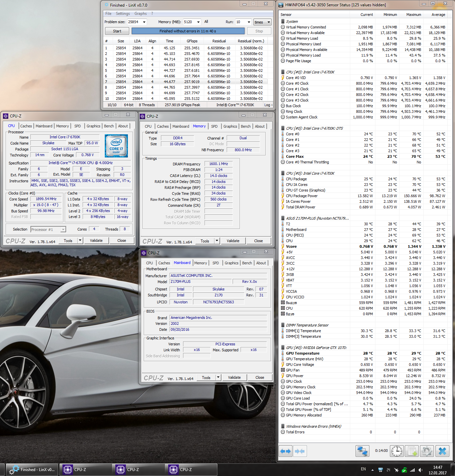Click the Intel Core i7 logo in CPU-Z
Screen dimensions: 455x476
(x=116, y=146)
